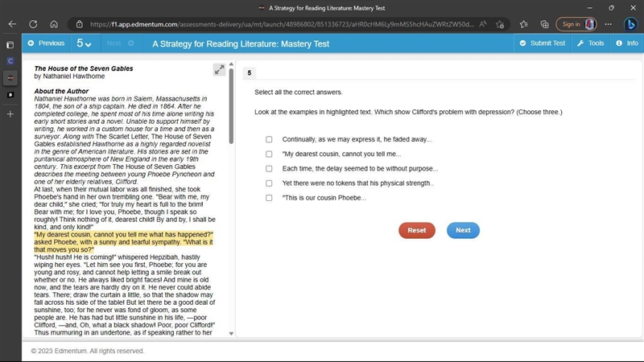
Task: Select the dark square tab in the sidebar
Action: point(10,95)
